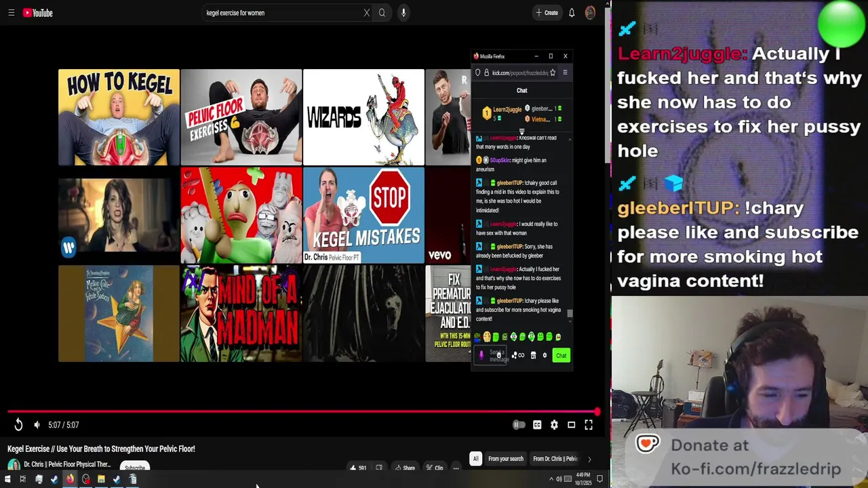Switch to Firefox on the taskbar
The height and width of the screenshot is (488, 868).
(70, 480)
